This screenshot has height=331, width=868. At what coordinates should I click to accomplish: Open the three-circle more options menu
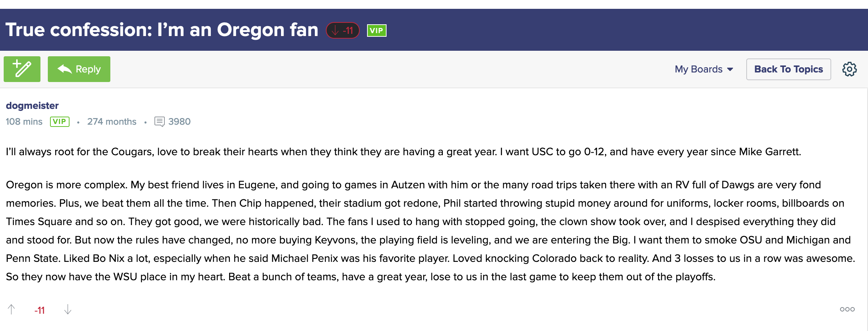[x=847, y=309]
